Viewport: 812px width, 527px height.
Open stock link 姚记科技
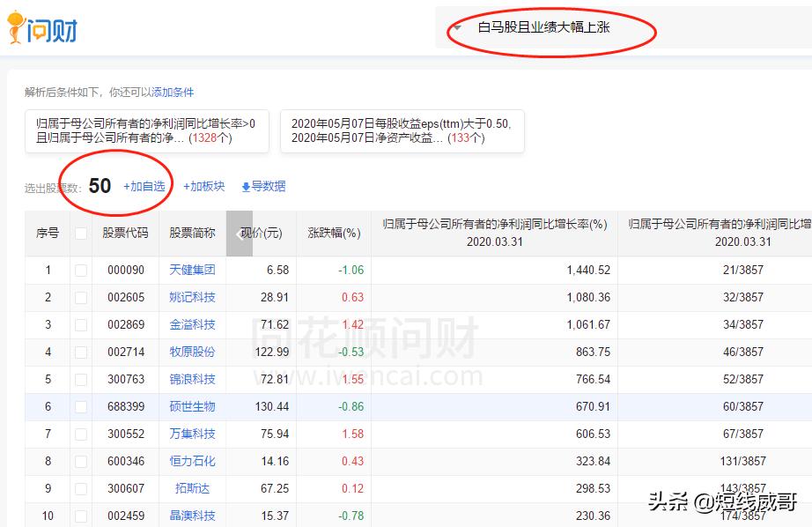pyautogui.click(x=192, y=298)
